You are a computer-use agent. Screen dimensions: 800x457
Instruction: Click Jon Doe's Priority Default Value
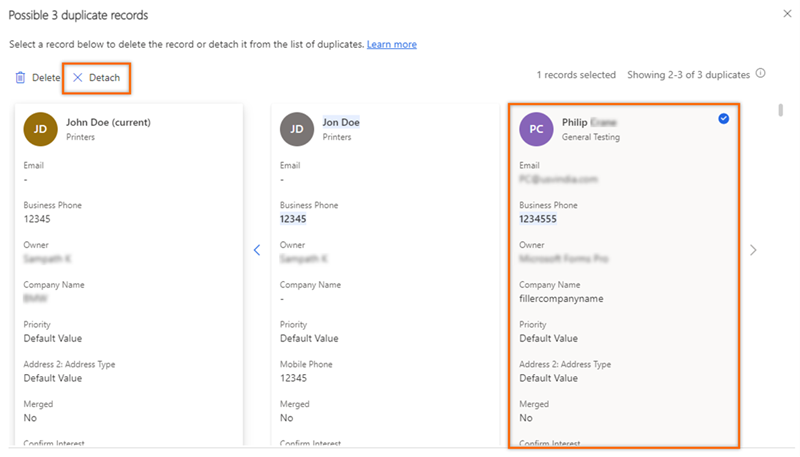tap(309, 338)
